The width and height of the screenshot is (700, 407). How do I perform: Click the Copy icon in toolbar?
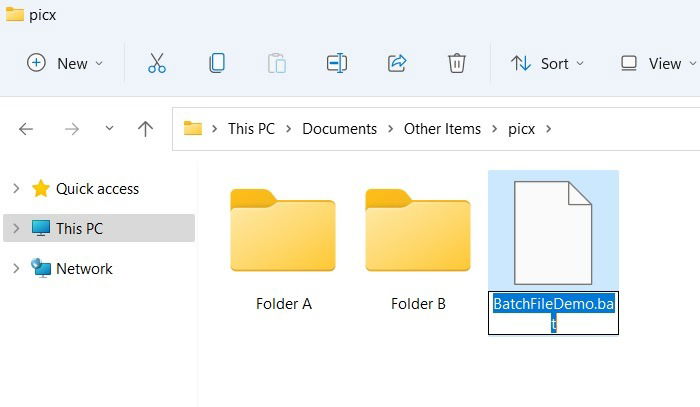click(x=217, y=63)
